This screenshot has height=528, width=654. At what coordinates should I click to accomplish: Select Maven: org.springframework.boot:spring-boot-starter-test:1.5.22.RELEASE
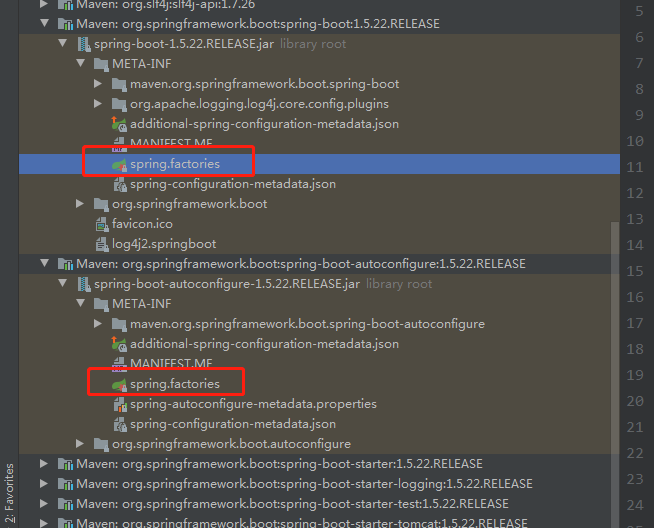[x=292, y=504]
